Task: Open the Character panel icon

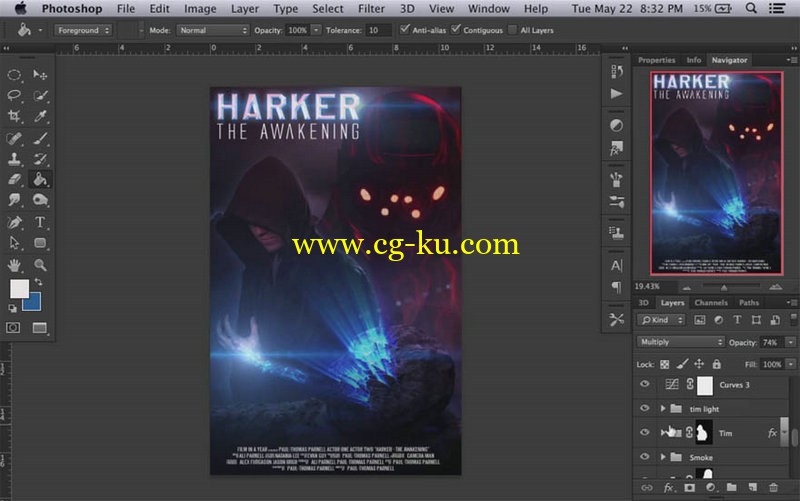Action: coord(616,266)
